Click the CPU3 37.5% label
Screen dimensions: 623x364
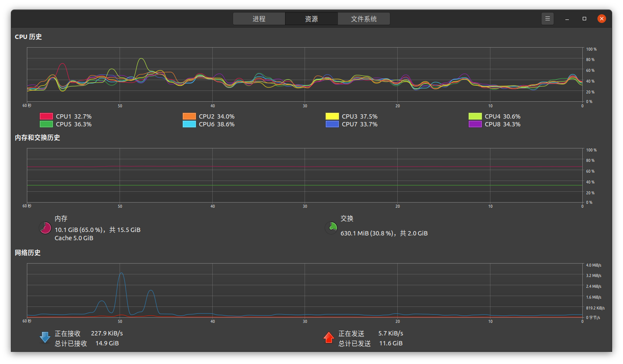point(360,116)
